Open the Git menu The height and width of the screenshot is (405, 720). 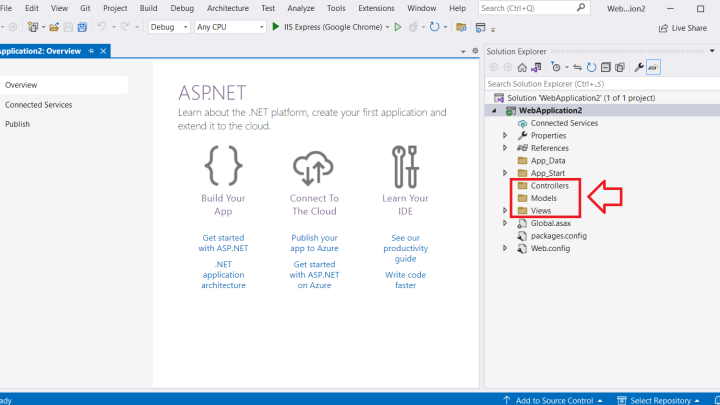(x=85, y=8)
